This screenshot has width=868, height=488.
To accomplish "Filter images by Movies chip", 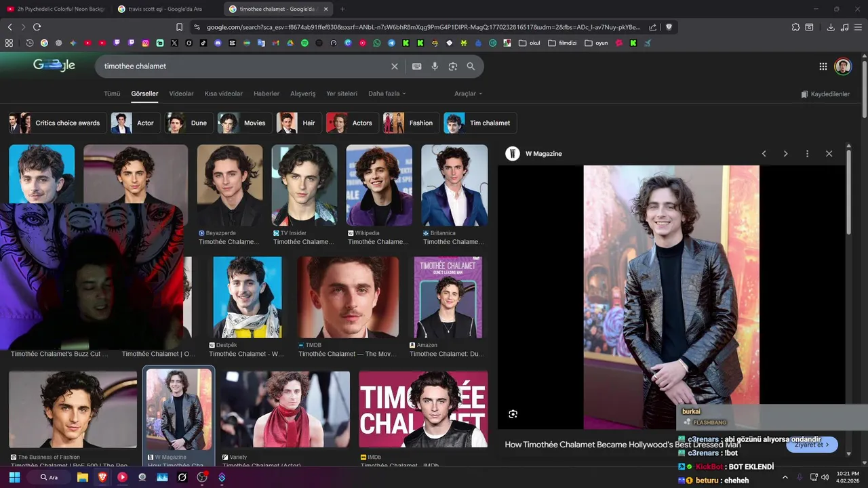I will click(x=244, y=123).
